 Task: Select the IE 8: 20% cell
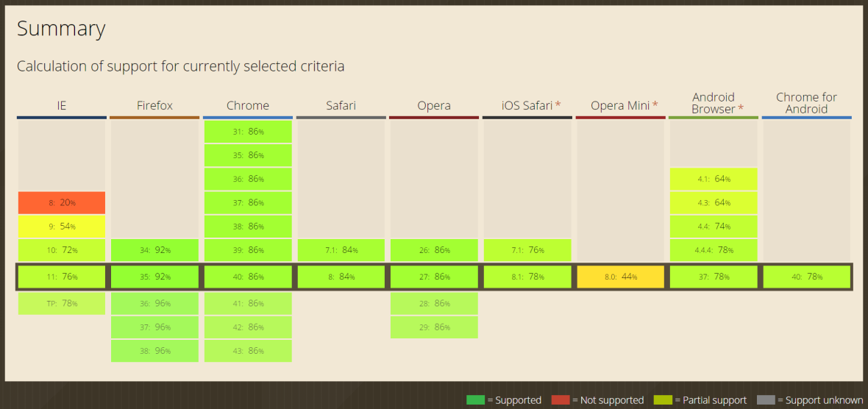[x=62, y=202]
